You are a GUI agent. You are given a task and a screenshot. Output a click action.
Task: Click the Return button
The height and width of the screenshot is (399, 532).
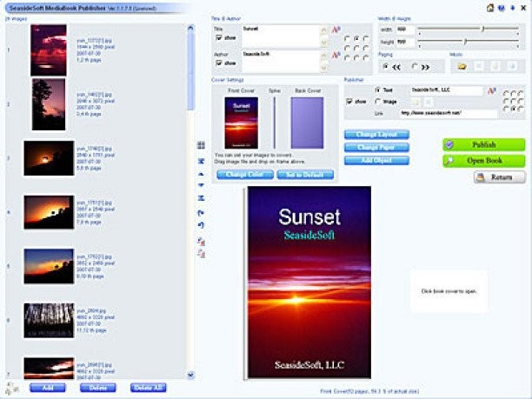[500, 177]
